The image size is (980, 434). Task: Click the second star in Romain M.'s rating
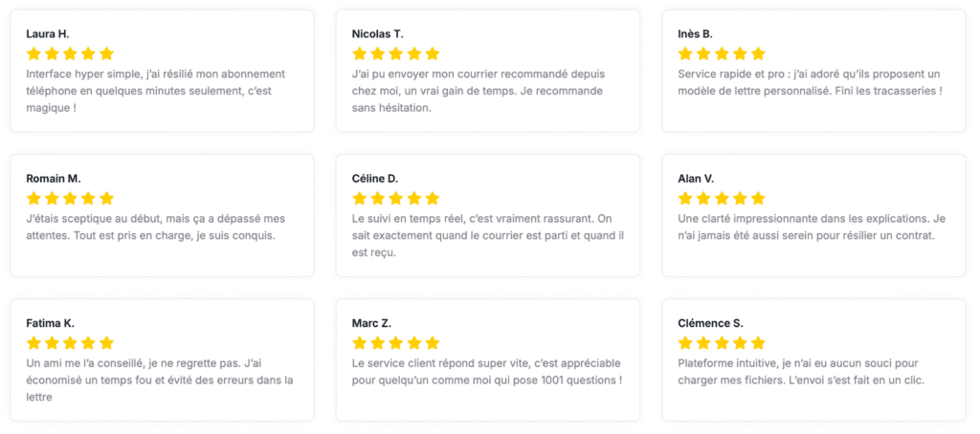tap(52, 198)
